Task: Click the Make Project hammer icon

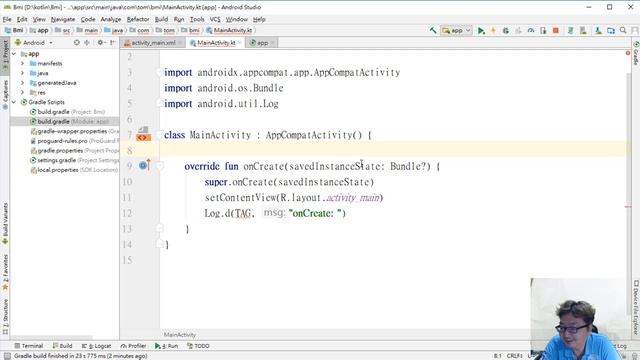Action: click(x=433, y=30)
